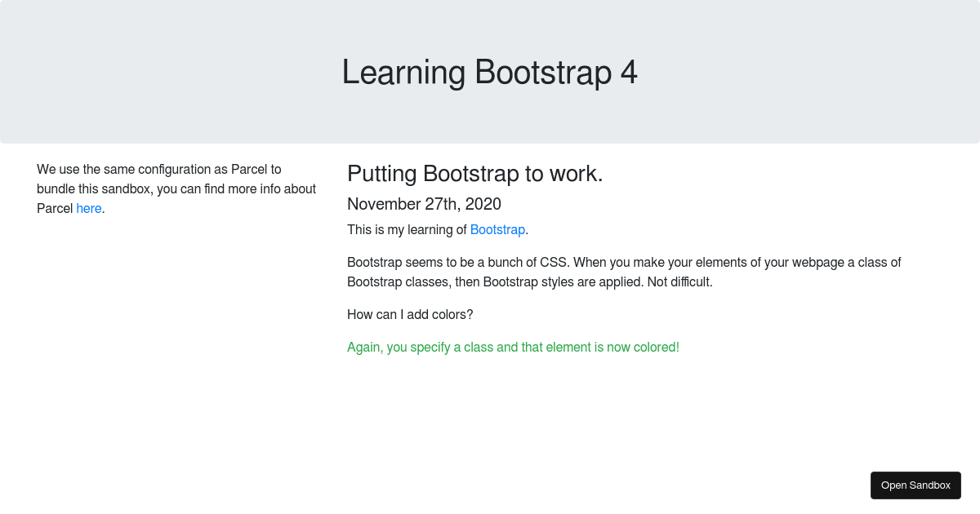
Task: Select the "Putting Bootstrap to work." heading
Action: pos(474,174)
